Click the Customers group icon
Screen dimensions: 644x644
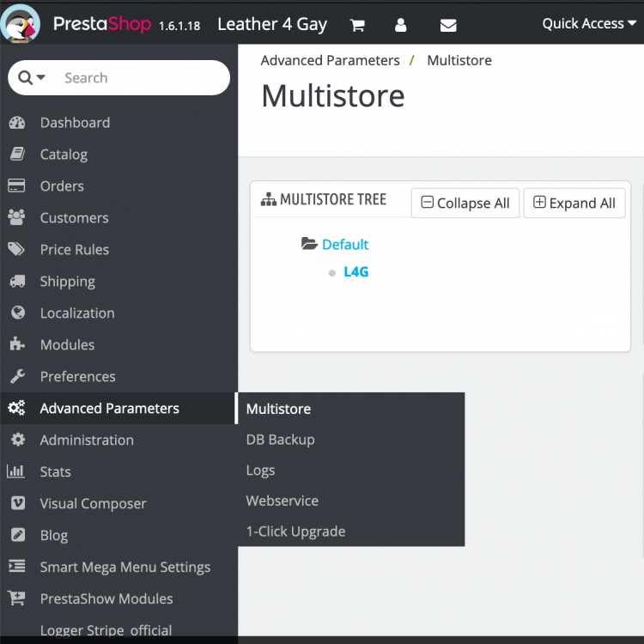click(16, 217)
